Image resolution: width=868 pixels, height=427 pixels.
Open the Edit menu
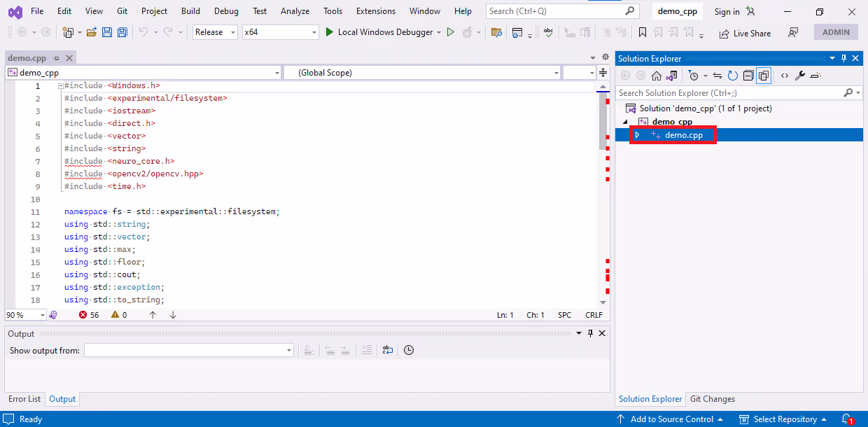[x=64, y=11]
